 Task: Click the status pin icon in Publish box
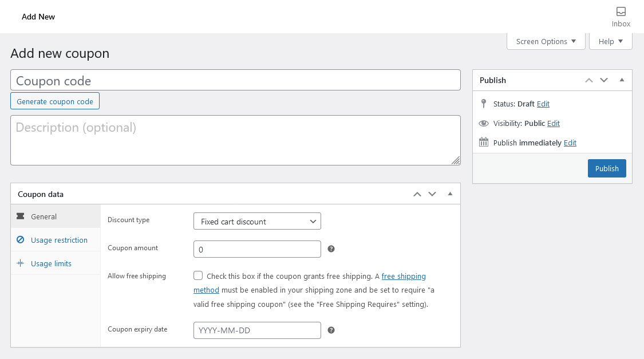click(483, 104)
